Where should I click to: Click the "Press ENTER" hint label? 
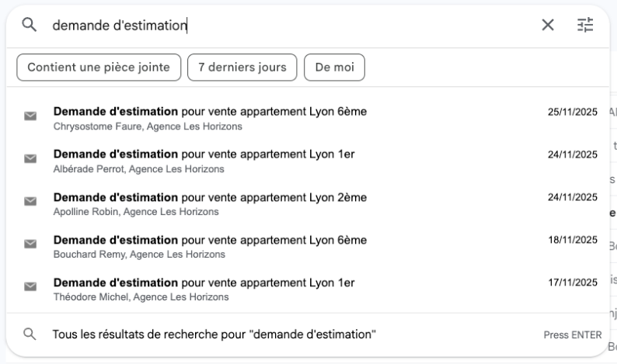click(573, 335)
